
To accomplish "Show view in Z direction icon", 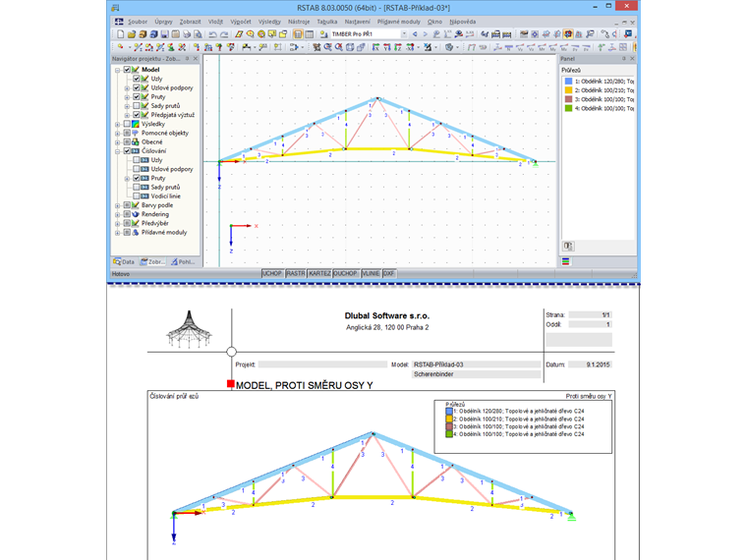I will 398,47.
